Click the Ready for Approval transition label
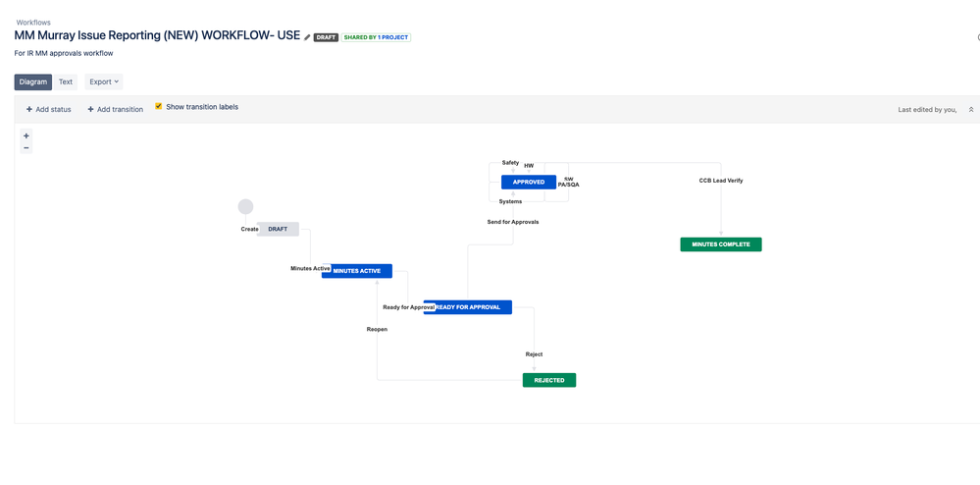 409,307
